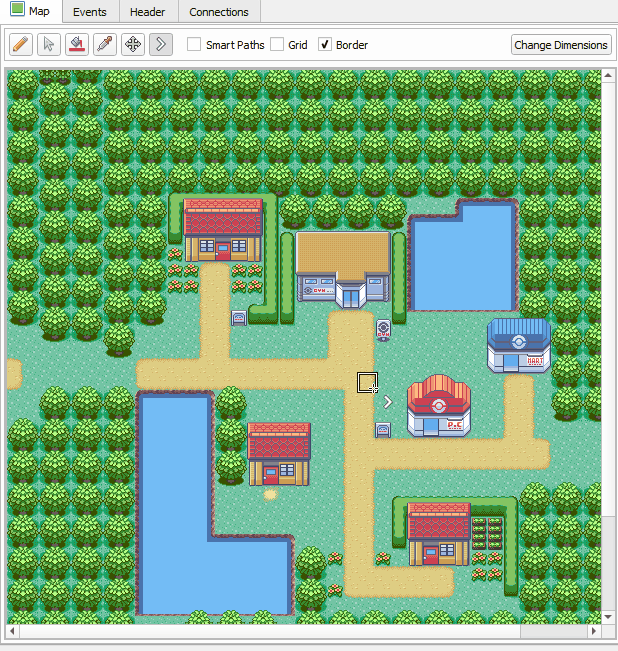Click the sign left of Pokémon Center
This screenshot has width=618, height=651.
383,430
